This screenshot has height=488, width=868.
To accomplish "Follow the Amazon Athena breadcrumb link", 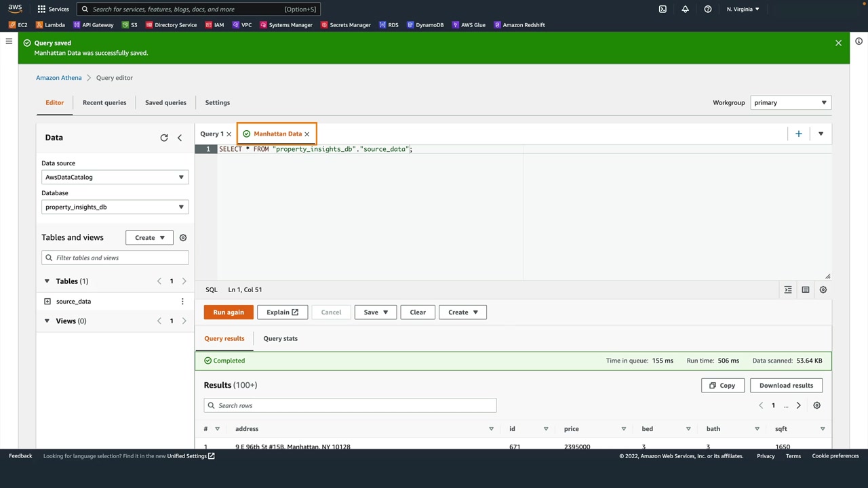I will point(59,78).
